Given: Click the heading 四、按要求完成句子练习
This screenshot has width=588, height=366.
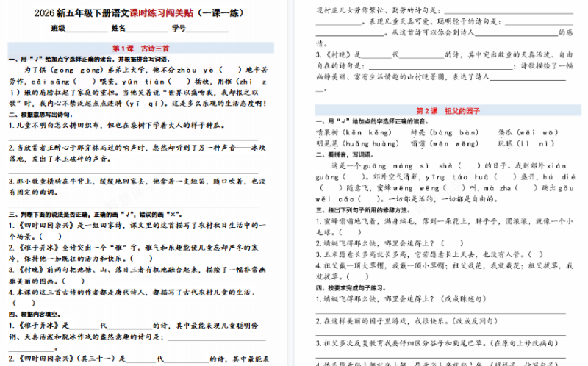Looking at the screenshot, I should [351, 288].
